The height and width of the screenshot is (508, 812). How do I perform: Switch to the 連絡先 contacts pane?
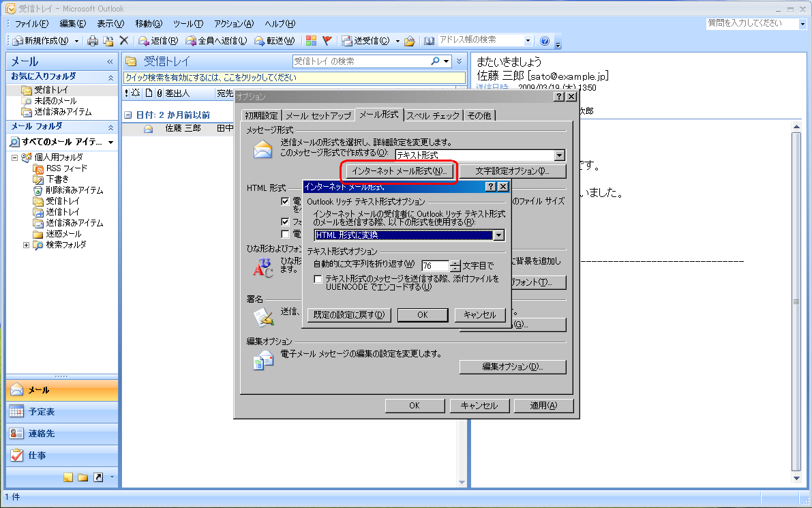click(x=62, y=434)
